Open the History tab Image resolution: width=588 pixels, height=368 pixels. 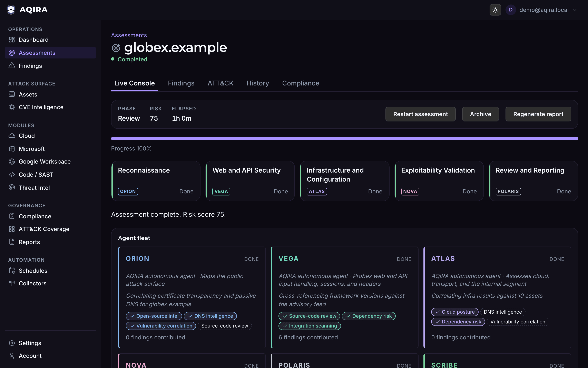[x=257, y=83]
